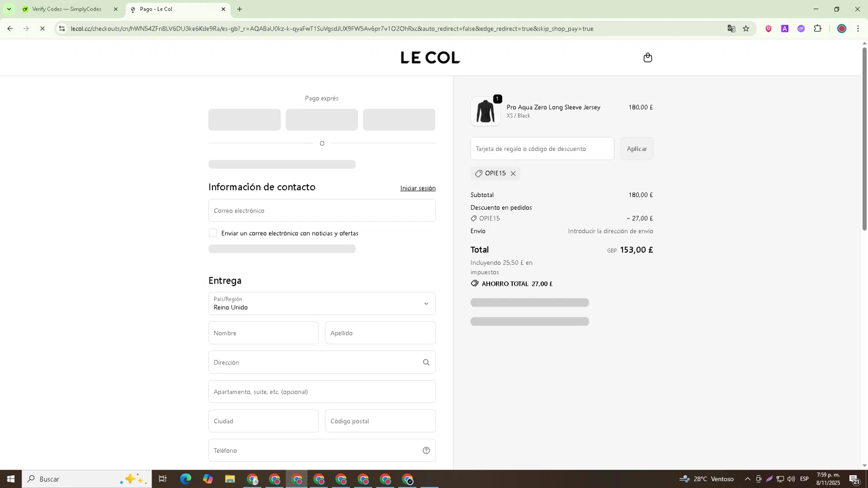Click the jersey product thumbnail
Screen dimensions: 868x488
tap(485, 111)
